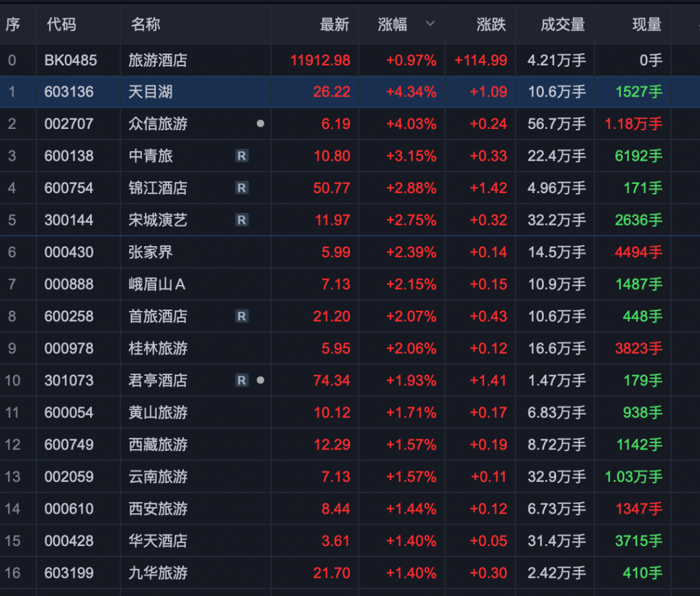This screenshot has height=596, width=700.
Task: Click the code 002059
Action: click(x=69, y=477)
